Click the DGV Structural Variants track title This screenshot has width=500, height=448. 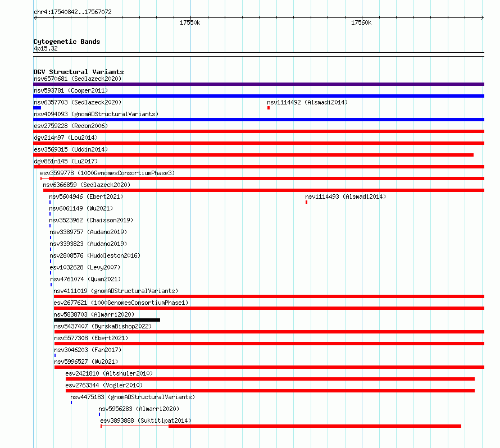79,72
